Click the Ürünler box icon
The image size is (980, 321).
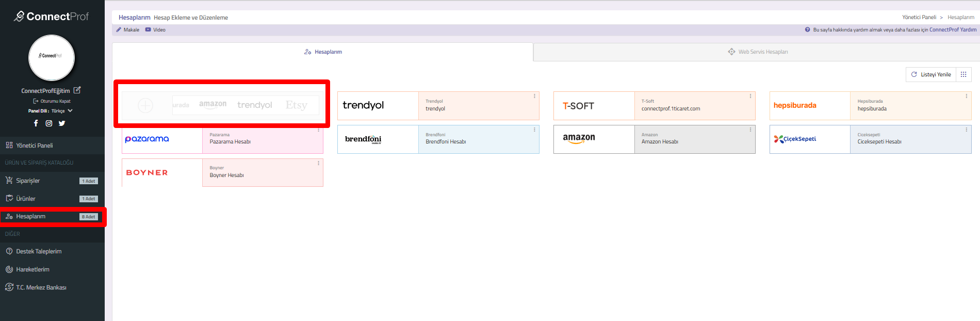pos(9,198)
